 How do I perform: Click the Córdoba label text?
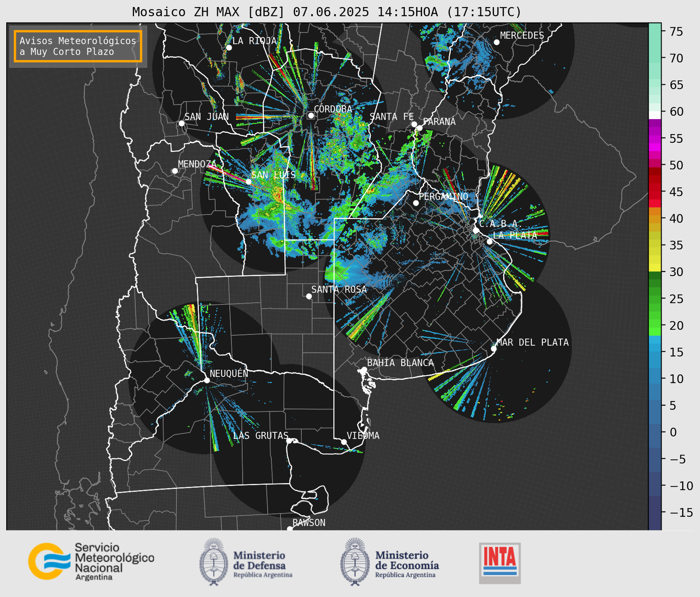coord(333,109)
